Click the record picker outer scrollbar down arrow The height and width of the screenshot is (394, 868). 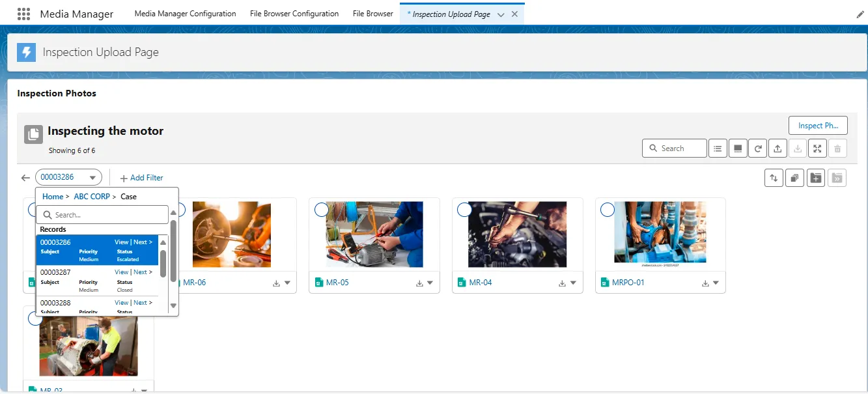click(173, 305)
